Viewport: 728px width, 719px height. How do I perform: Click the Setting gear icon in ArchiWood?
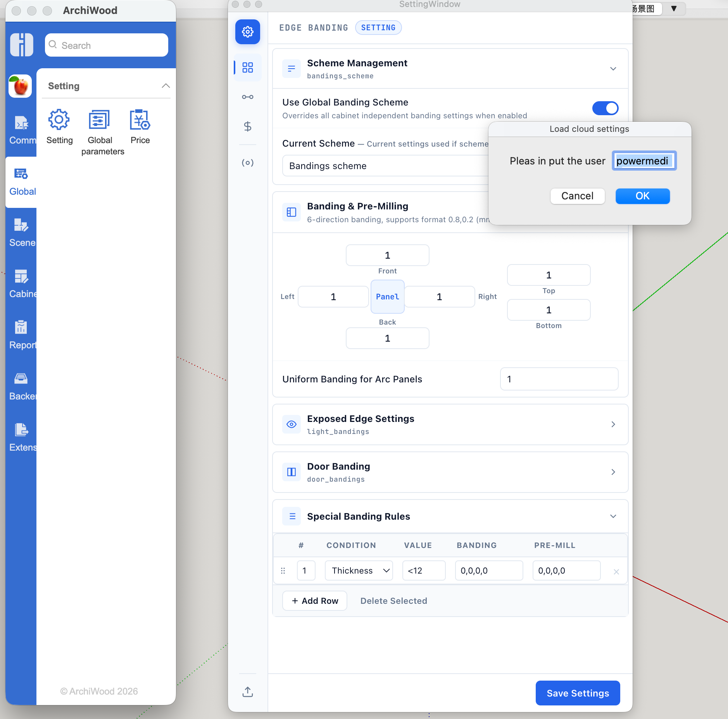click(59, 120)
